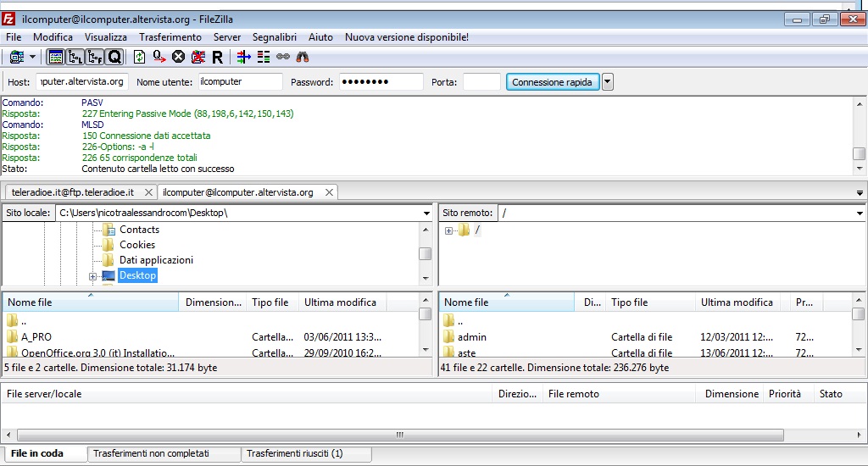Open quick connect history dropdown
This screenshot has width=868, height=466.
pyautogui.click(x=607, y=82)
